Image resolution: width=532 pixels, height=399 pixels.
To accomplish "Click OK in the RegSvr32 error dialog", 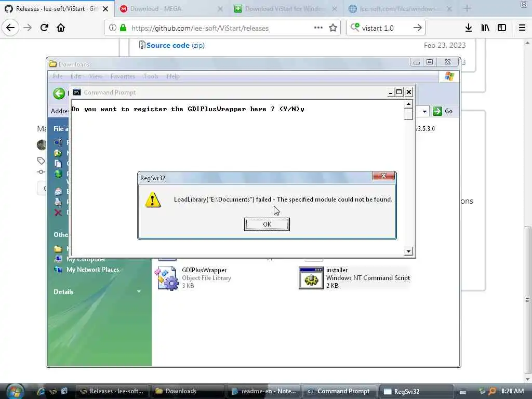I will tap(267, 224).
